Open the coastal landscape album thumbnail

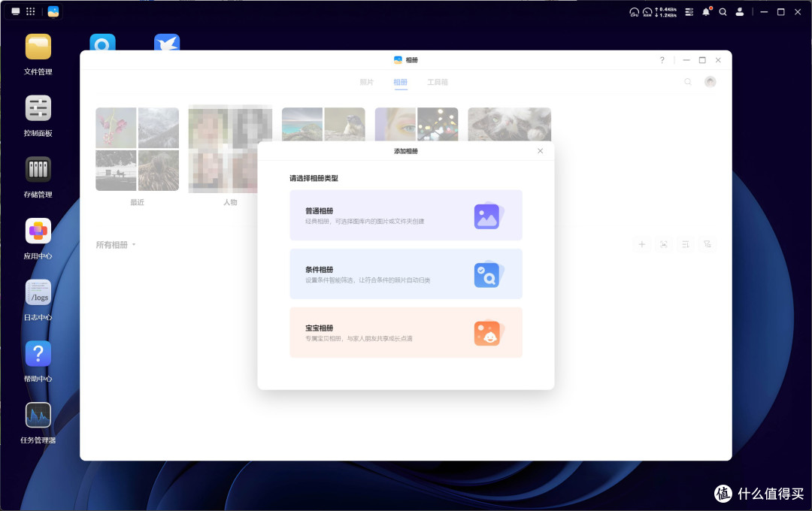pos(323,124)
